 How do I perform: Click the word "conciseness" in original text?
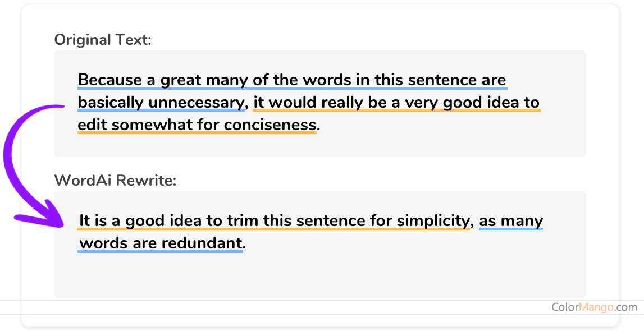tap(270, 125)
